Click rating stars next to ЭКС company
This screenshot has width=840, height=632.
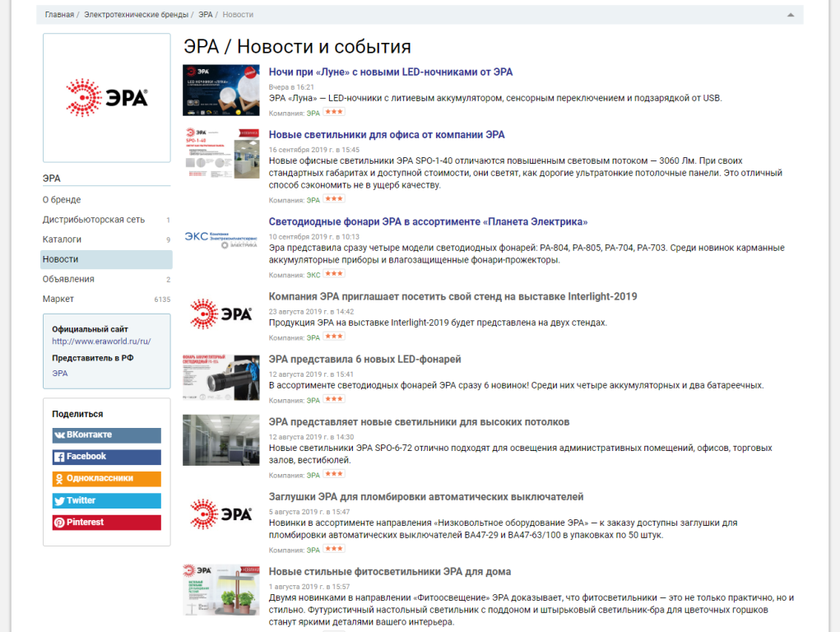(334, 275)
